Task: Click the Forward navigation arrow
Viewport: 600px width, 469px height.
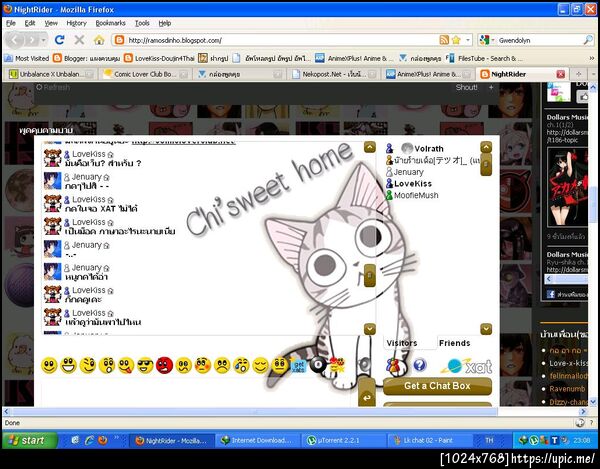Action: click(31, 40)
